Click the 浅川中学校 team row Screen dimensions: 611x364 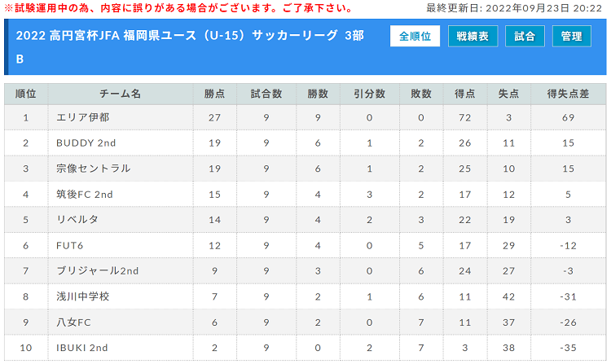click(305, 296)
